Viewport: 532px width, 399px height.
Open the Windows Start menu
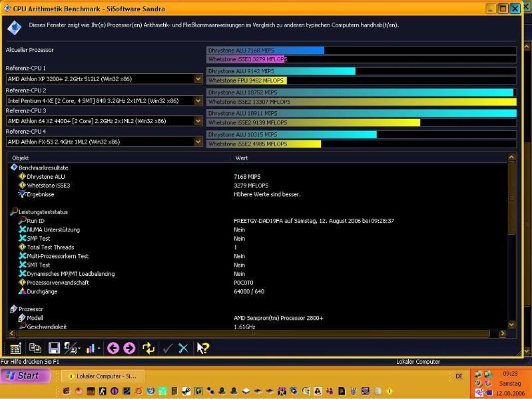(x=25, y=376)
